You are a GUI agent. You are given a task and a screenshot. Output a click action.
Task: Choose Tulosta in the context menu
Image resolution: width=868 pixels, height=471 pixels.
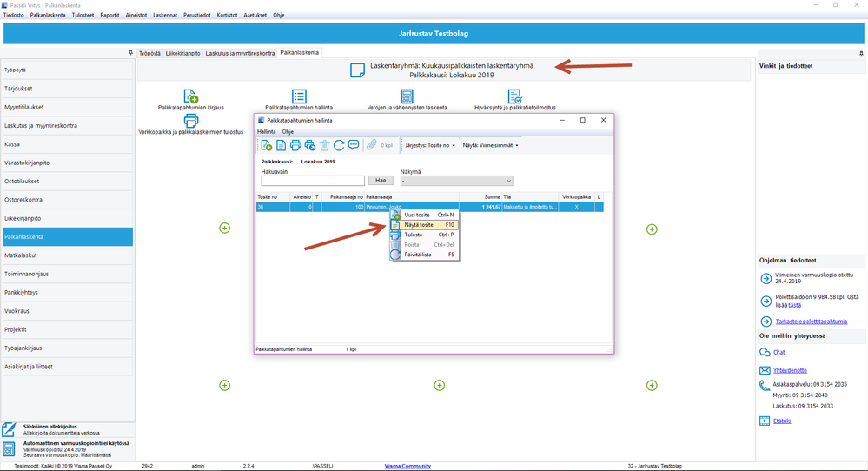[425, 235]
